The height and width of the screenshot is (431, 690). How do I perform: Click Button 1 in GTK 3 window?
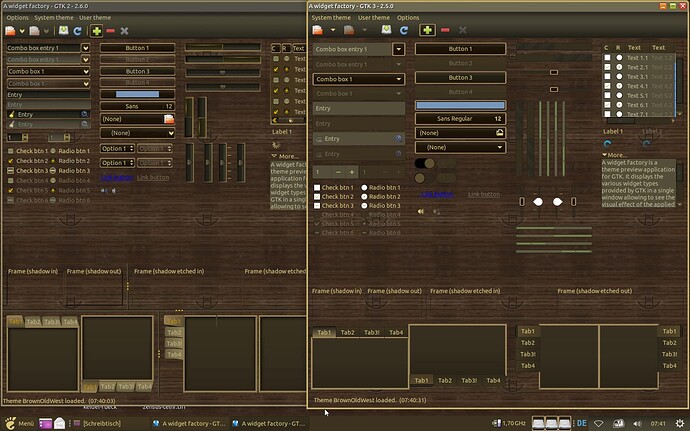(x=460, y=49)
